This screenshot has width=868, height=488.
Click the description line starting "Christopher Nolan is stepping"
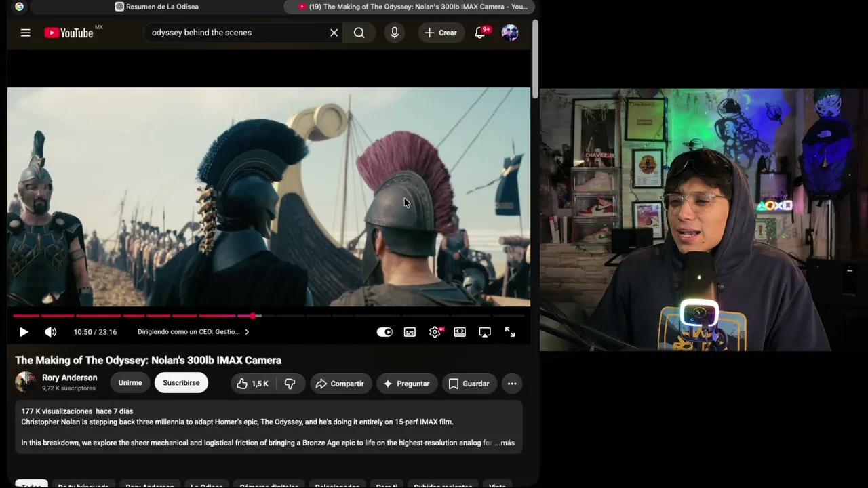(237, 422)
